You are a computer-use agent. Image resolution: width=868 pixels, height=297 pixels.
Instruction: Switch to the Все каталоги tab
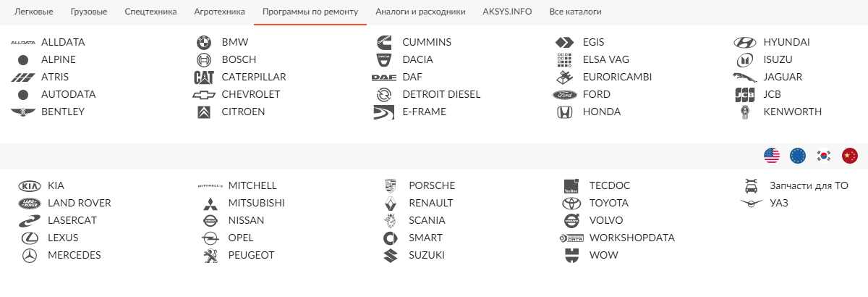(575, 12)
